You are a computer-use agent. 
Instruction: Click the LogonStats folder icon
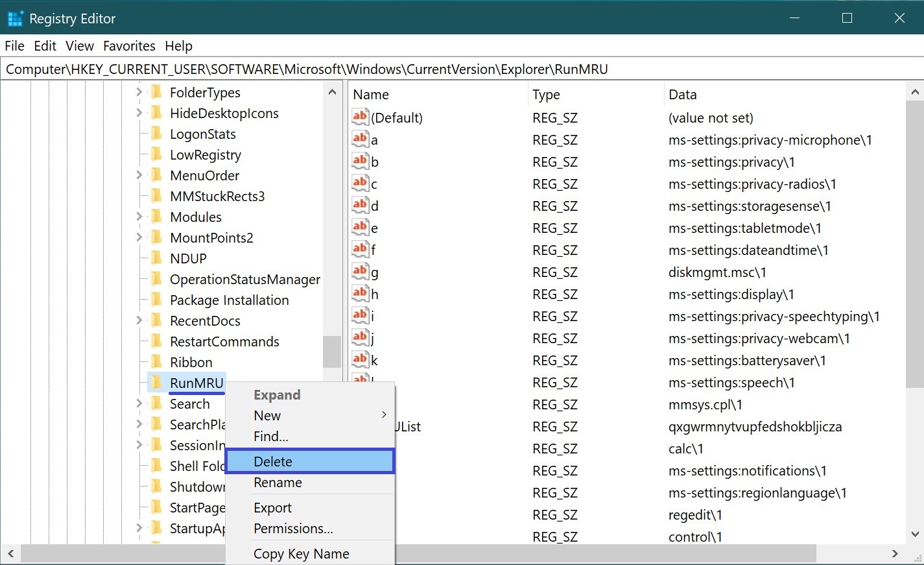pos(156,134)
